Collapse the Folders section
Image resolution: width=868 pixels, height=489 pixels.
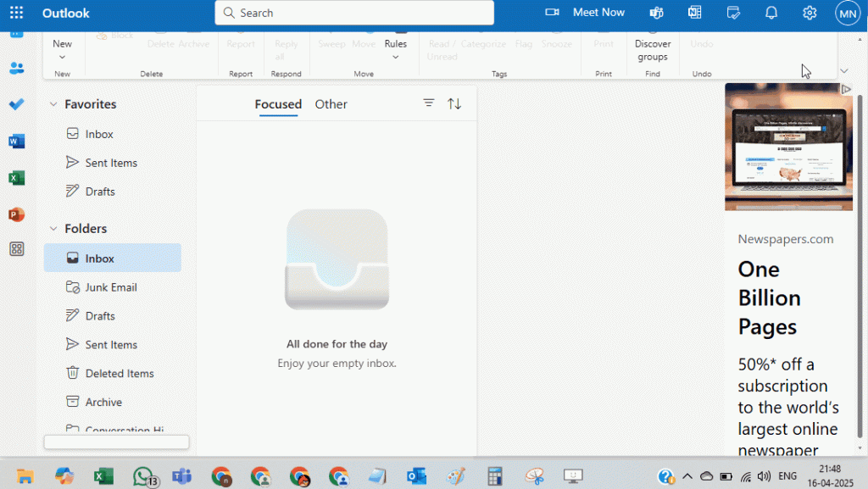53,229
